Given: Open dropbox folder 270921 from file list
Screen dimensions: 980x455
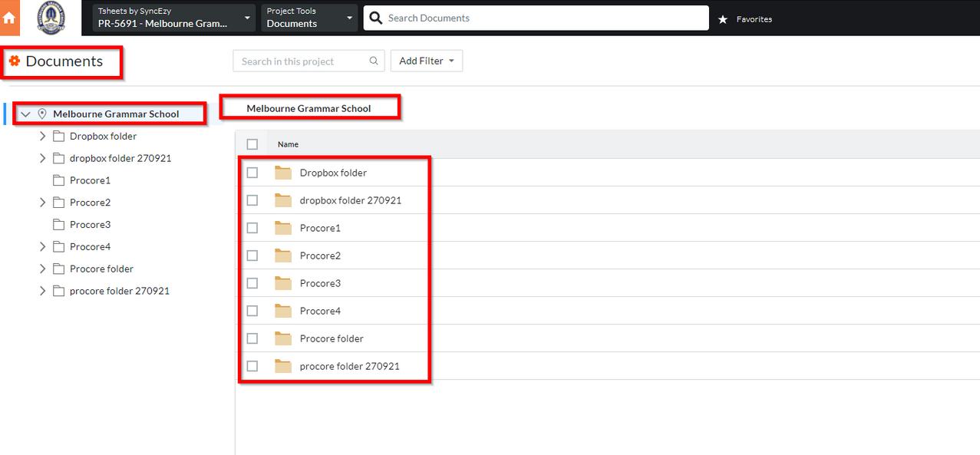Looking at the screenshot, I should [351, 200].
